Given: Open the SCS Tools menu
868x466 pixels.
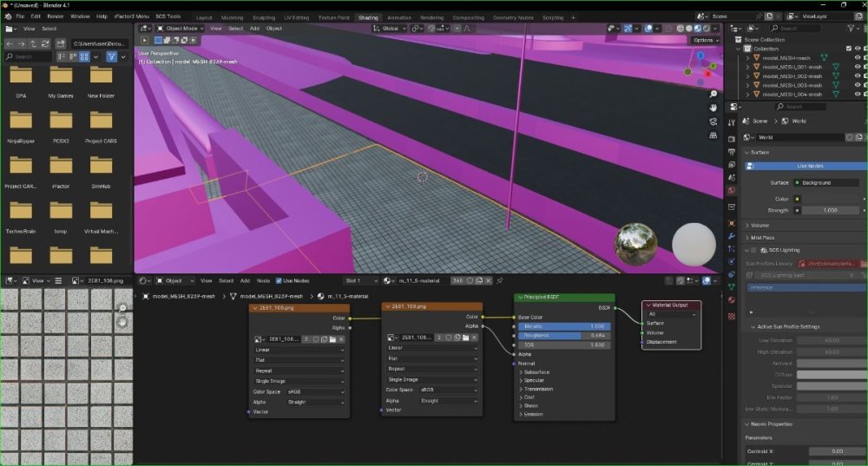Looking at the screenshot, I should click(168, 16).
